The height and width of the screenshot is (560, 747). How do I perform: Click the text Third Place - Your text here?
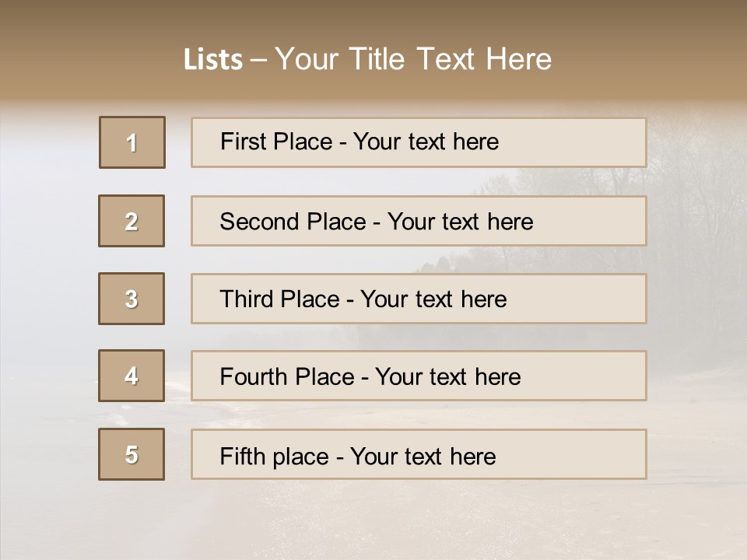pos(363,299)
